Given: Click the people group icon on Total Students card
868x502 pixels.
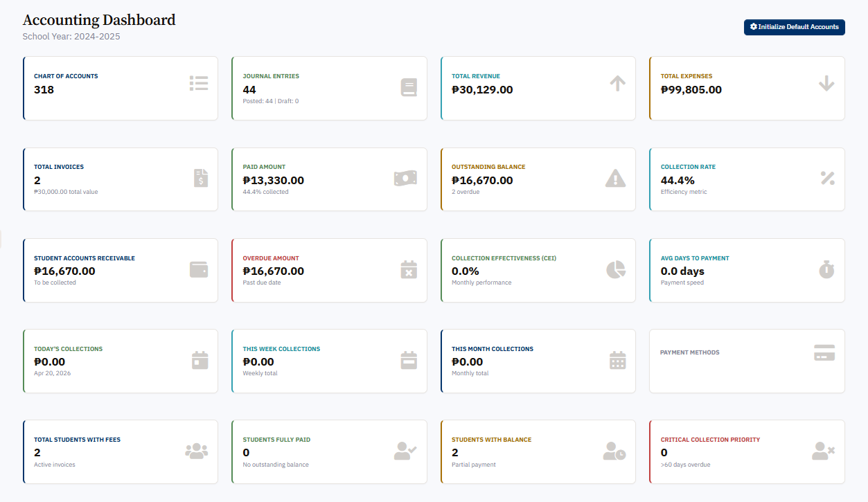Looking at the screenshot, I should pyautogui.click(x=197, y=451).
